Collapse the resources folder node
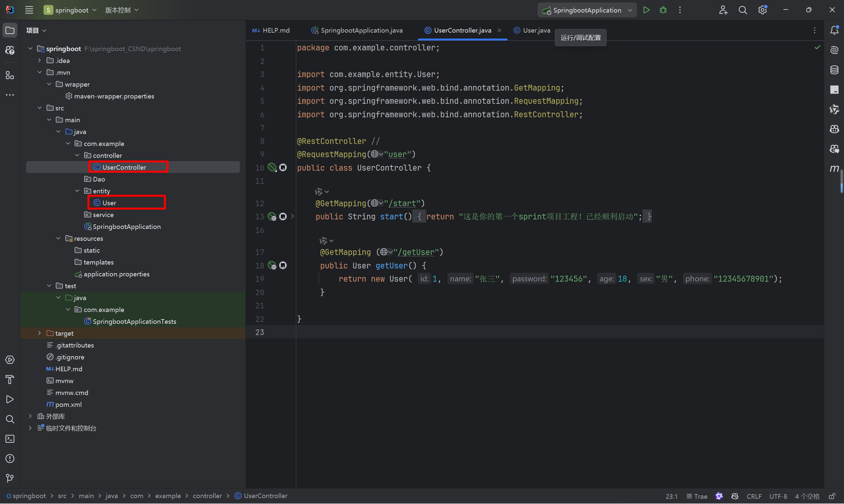 (58, 238)
